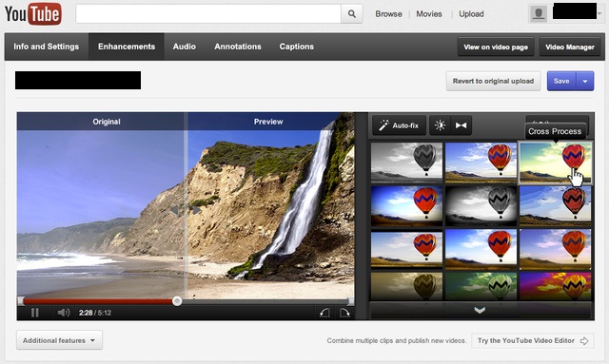Apply the second-row vignette grayscale filter

(x=481, y=205)
